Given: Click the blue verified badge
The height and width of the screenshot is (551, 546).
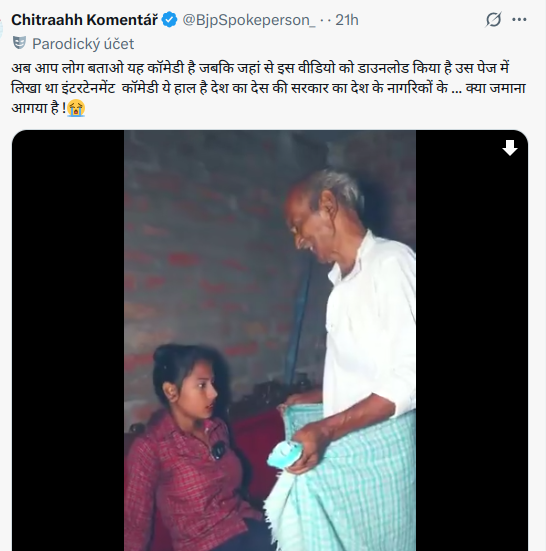Looking at the screenshot, I should point(169,20).
